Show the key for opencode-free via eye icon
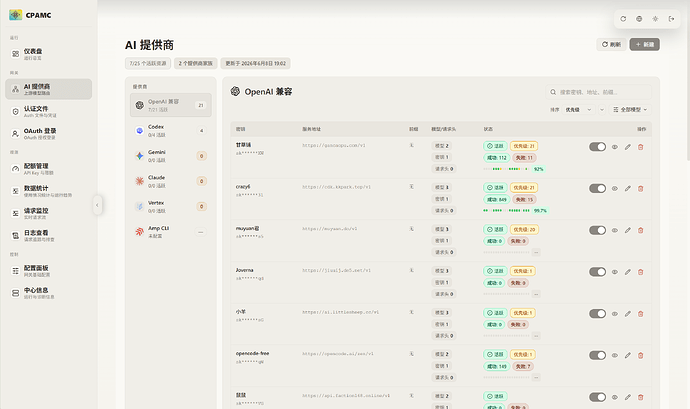Viewport: 690px width, 409px height. pos(615,355)
